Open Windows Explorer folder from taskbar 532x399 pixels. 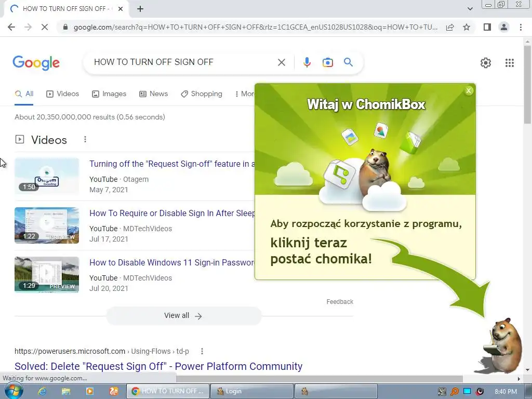coord(66,391)
